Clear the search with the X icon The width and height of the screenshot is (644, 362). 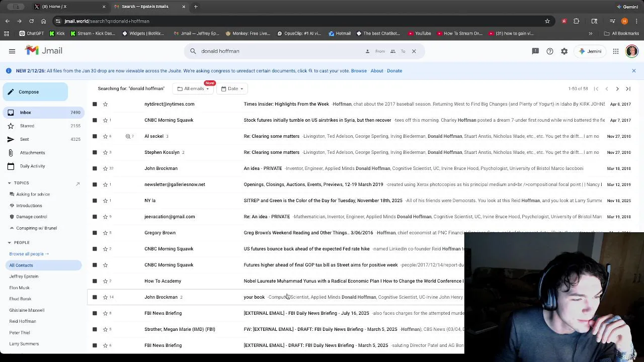[x=414, y=51]
